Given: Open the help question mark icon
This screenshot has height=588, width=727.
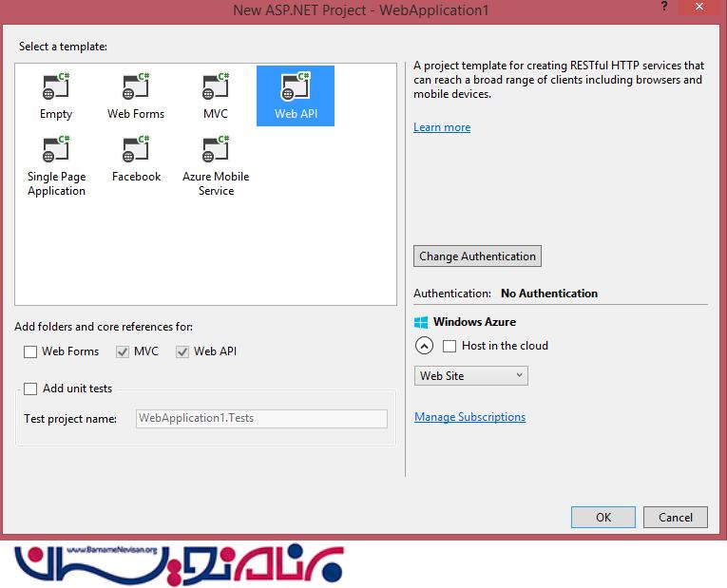Looking at the screenshot, I should point(664,7).
